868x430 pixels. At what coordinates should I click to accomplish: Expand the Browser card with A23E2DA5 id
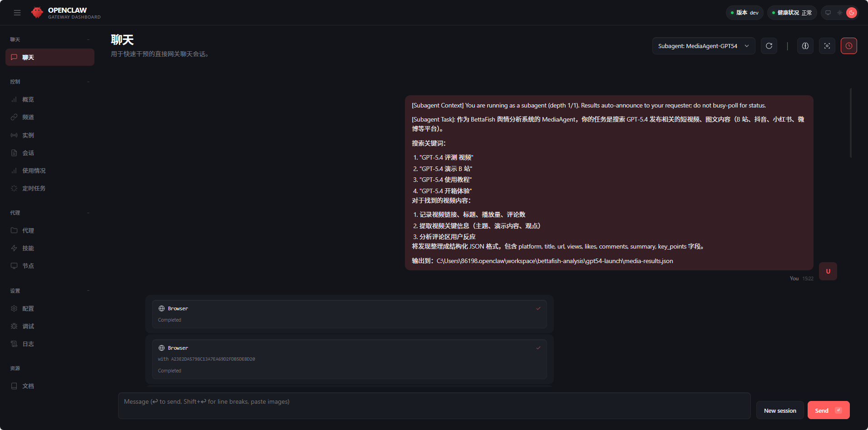(350, 359)
